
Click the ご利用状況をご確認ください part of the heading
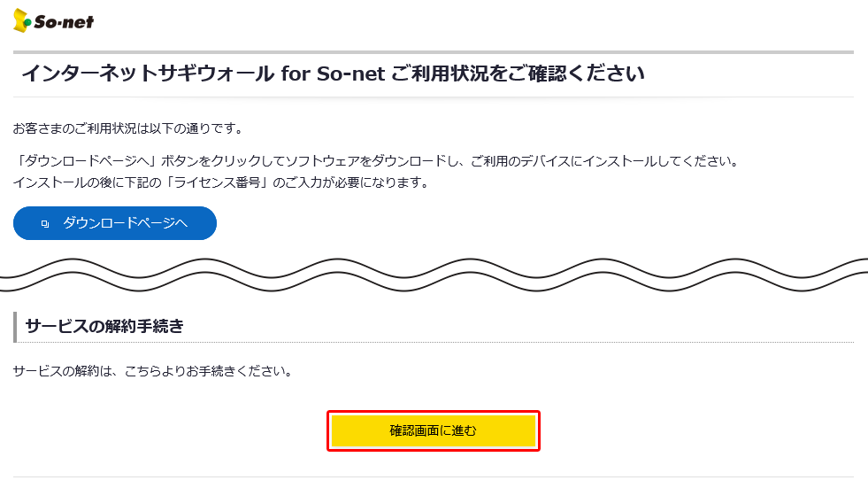(518, 74)
